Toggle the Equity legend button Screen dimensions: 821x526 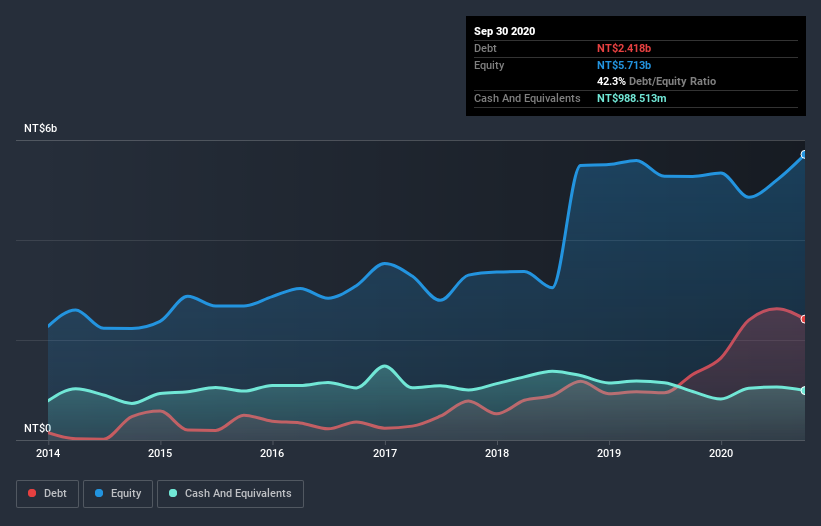click(x=118, y=494)
